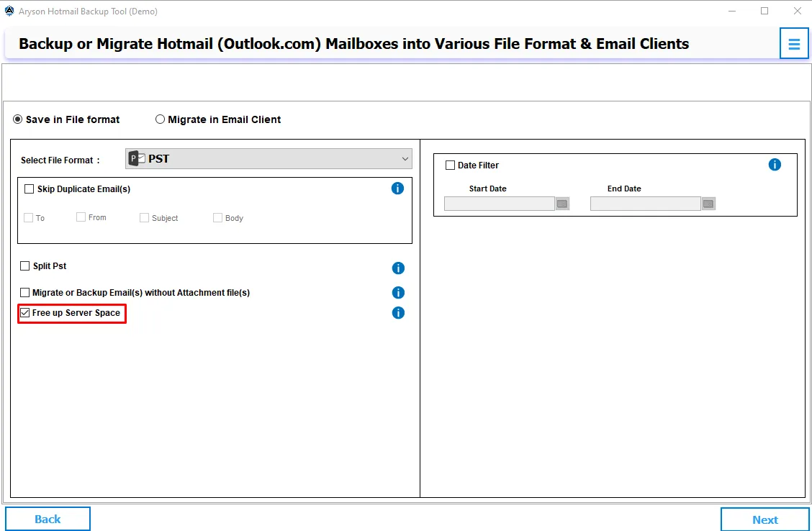Image resolution: width=812 pixels, height=531 pixels.
Task: Enable the Date Filter checkbox
Action: [450, 165]
